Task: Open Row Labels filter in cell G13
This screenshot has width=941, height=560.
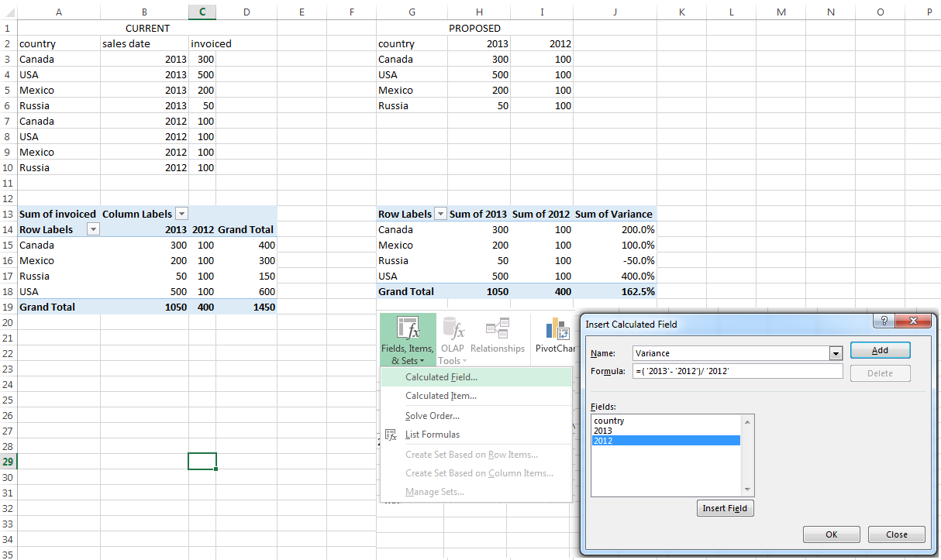Action: tap(440, 214)
